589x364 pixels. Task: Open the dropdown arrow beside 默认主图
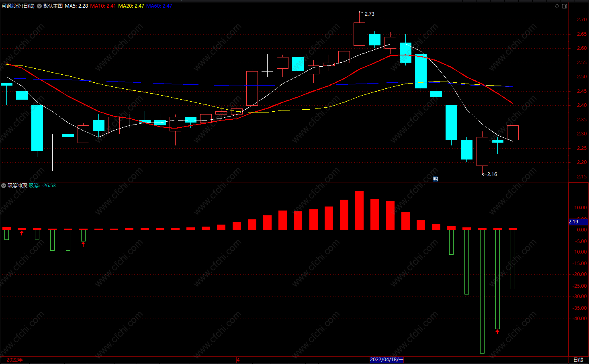coord(39,6)
